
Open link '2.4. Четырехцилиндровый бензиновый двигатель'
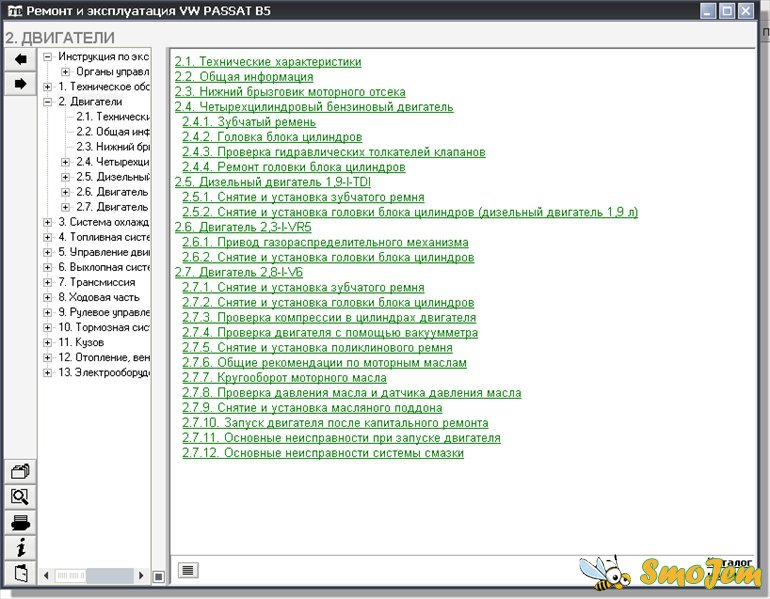click(x=314, y=107)
